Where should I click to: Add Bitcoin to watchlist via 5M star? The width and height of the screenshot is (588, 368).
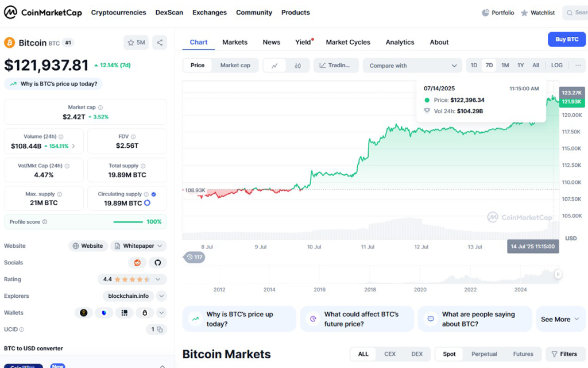(x=136, y=43)
